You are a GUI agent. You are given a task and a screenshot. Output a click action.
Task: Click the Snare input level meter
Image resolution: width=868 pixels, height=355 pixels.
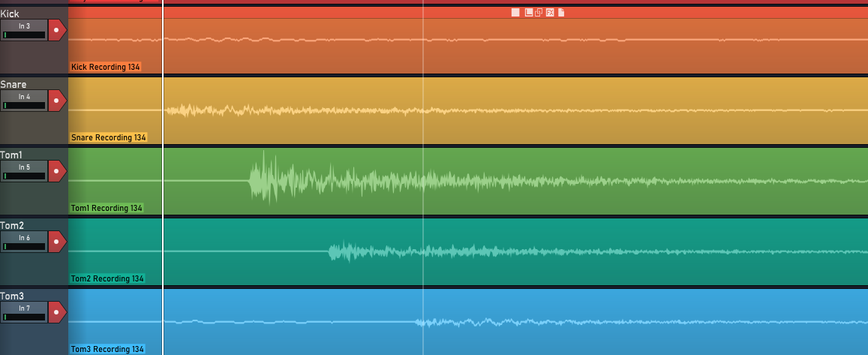click(x=24, y=105)
